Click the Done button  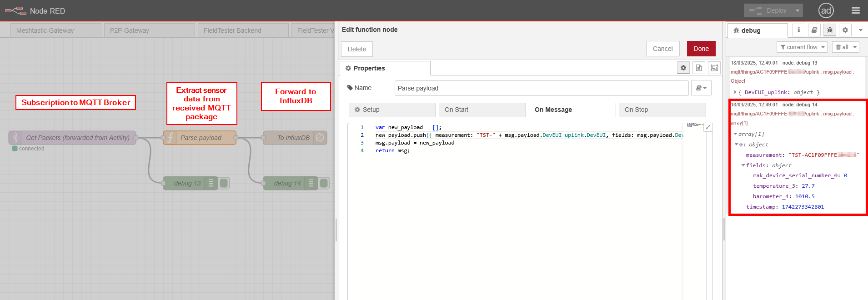(x=701, y=49)
